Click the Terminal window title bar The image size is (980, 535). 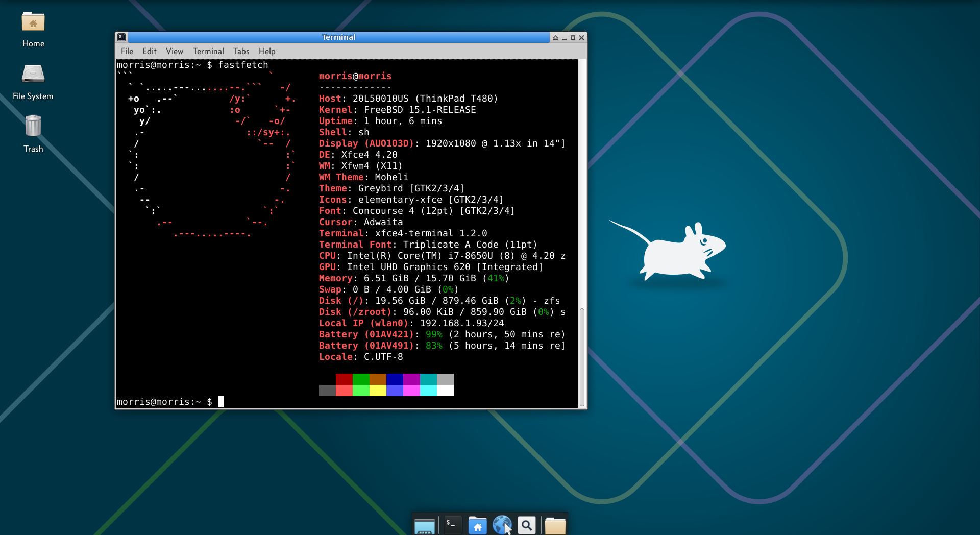click(339, 37)
